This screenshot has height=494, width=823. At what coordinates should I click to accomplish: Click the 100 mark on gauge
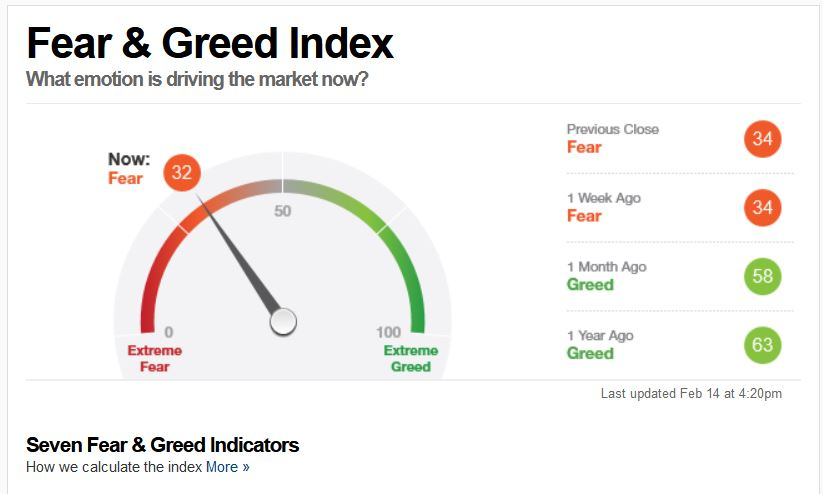click(388, 332)
